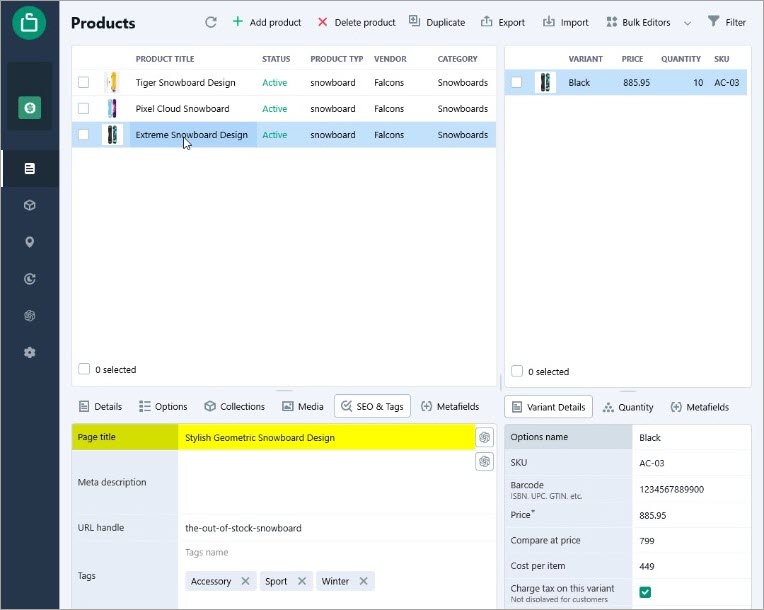Edit the Price 885.95 field in Variant Details

coord(691,515)
